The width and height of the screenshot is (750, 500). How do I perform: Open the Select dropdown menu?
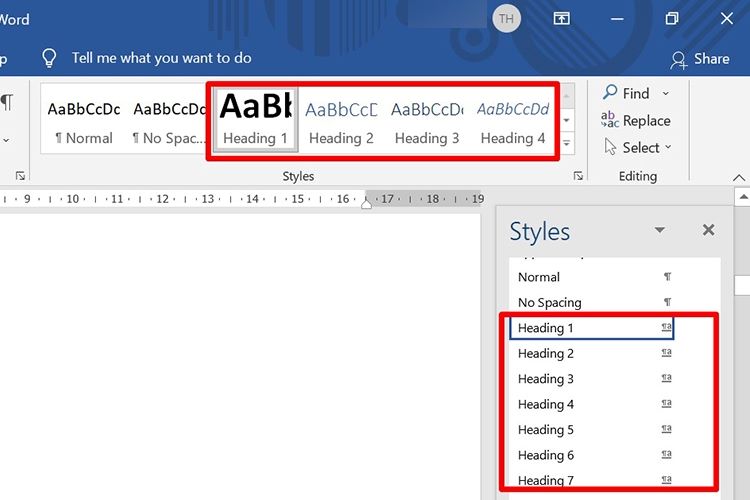coord(638,147)
